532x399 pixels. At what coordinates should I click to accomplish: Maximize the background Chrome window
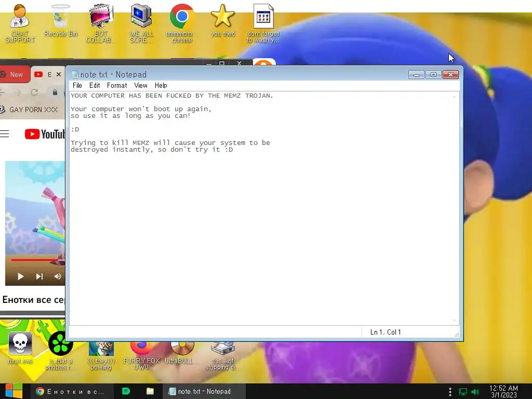(x=222, y=63)
